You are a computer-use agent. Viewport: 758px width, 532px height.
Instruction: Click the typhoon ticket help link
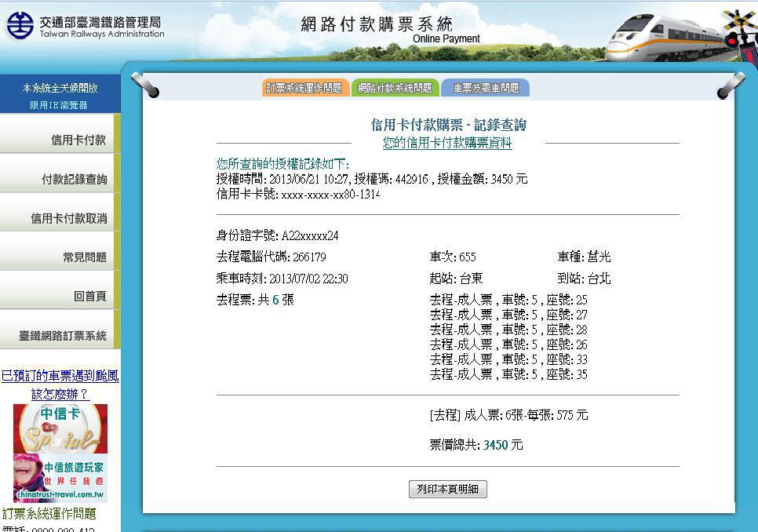click(x=60, y=375)
